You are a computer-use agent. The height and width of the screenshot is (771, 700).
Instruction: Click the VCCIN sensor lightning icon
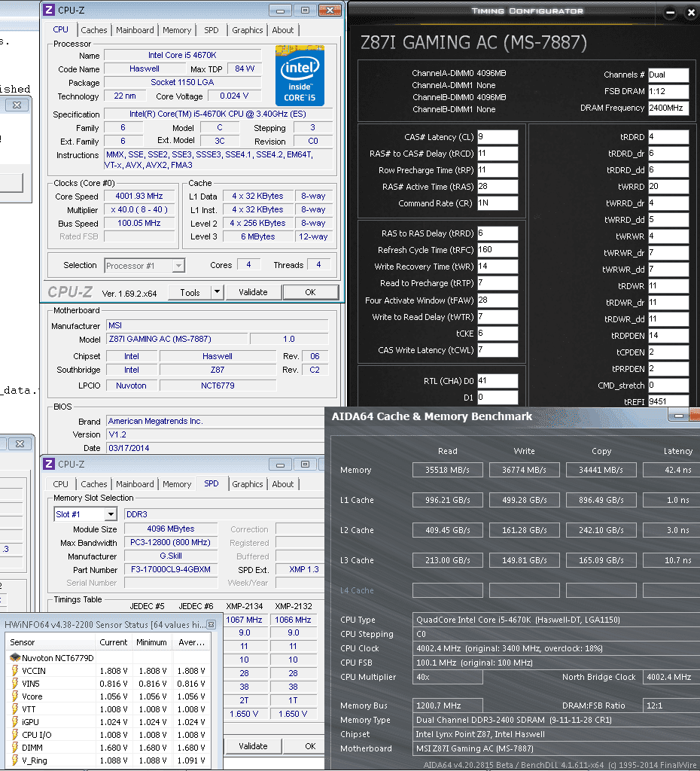15,670
